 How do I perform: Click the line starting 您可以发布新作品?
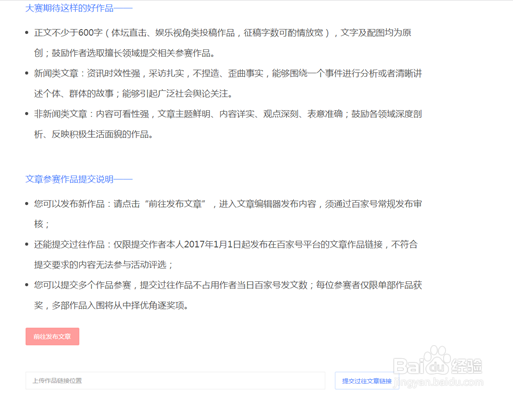(x=228, y=204)
